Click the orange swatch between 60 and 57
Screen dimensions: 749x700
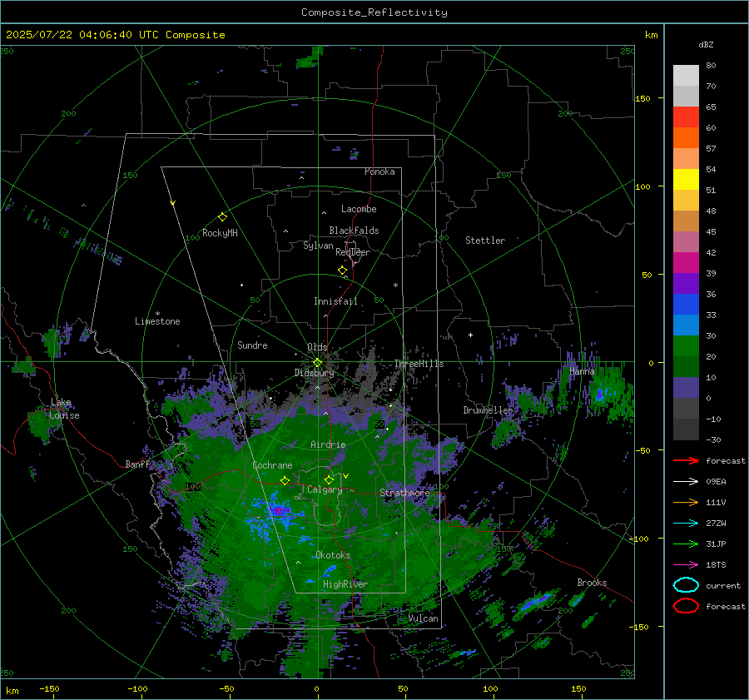tap(686, 138)
